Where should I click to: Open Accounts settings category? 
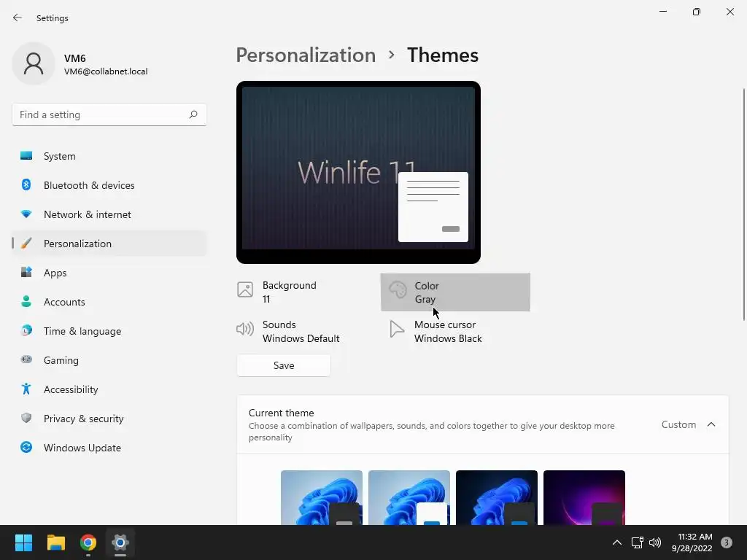[109, 302]
